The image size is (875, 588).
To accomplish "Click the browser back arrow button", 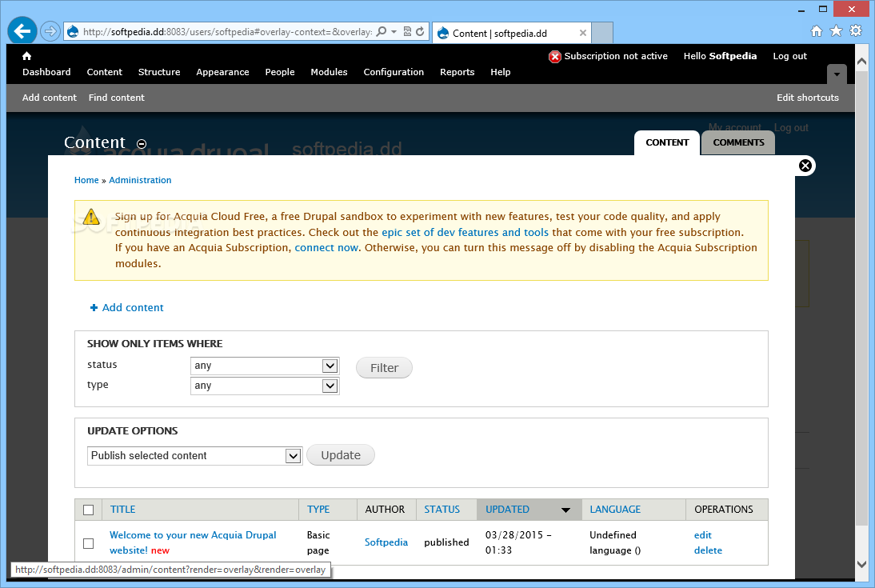I will (22, 31).
